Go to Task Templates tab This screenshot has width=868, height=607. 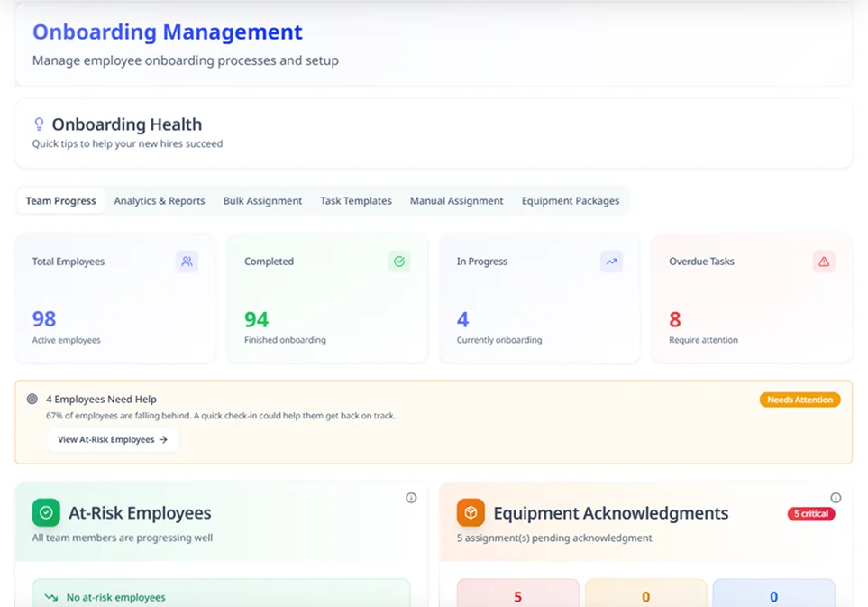click(x=356, y=201)
